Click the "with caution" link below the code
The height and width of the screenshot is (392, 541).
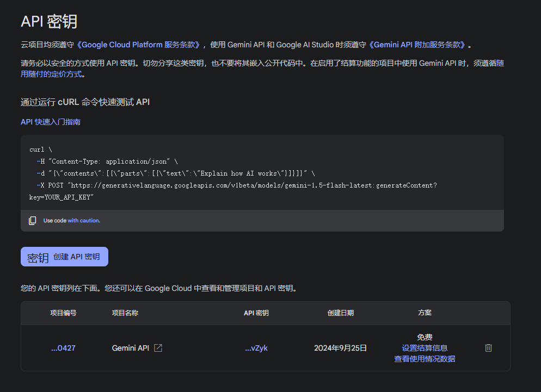[x=83, y=221]
